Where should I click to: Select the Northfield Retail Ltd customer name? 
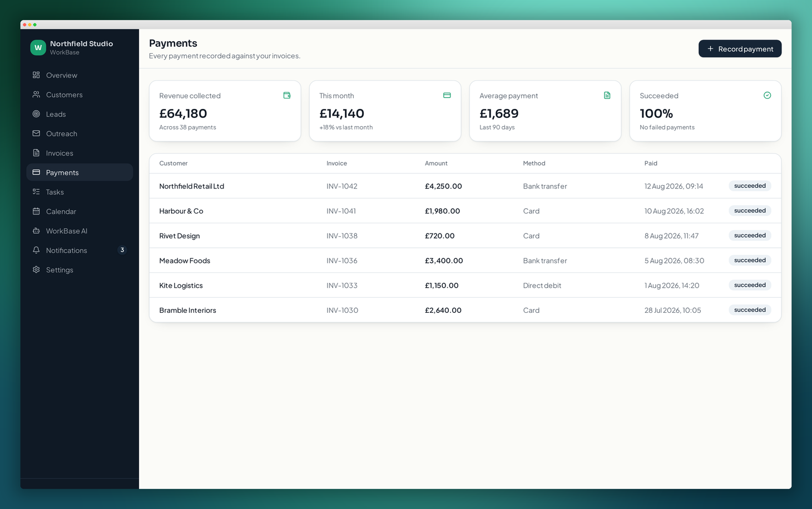tap(191, 186)
